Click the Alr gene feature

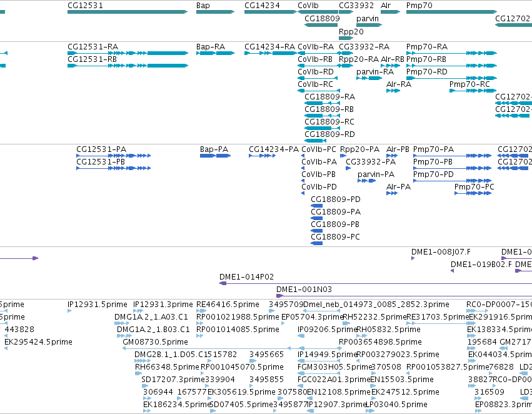pyautogui.click(x=390, y=12)
